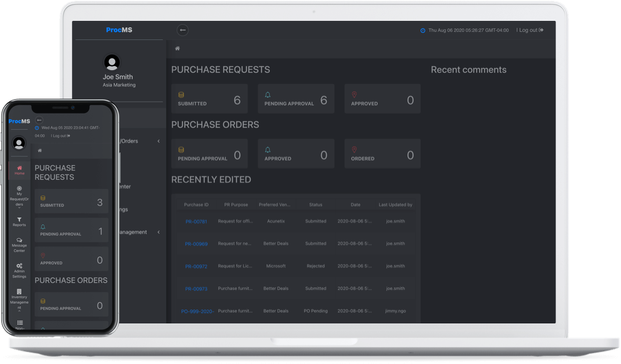This screenshot has height=364, width=621.
Task: Click Joe Smith's profile avatar
Action: (x=111, y=62)
